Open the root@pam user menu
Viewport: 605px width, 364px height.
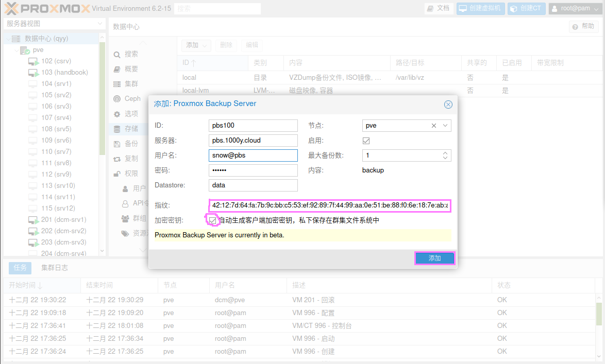point(575,8)
